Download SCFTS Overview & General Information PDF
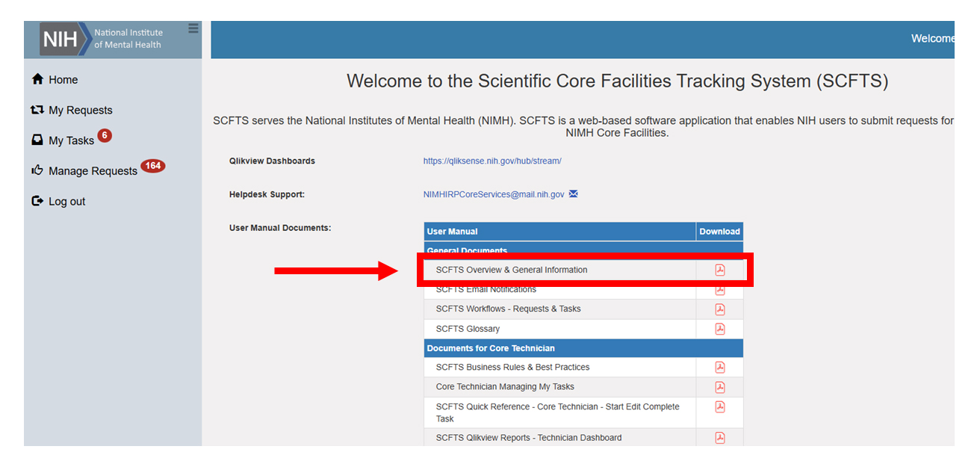Screen dimensions: 980x467 pyautogui.click(x=719, y=270)
